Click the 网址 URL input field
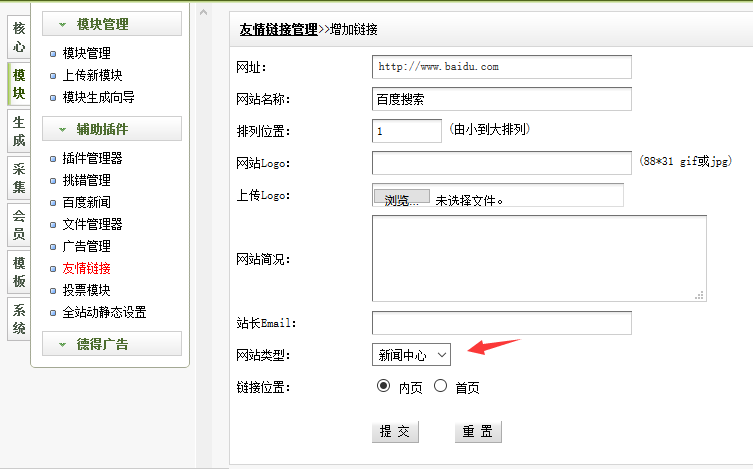 pos(501,67)
